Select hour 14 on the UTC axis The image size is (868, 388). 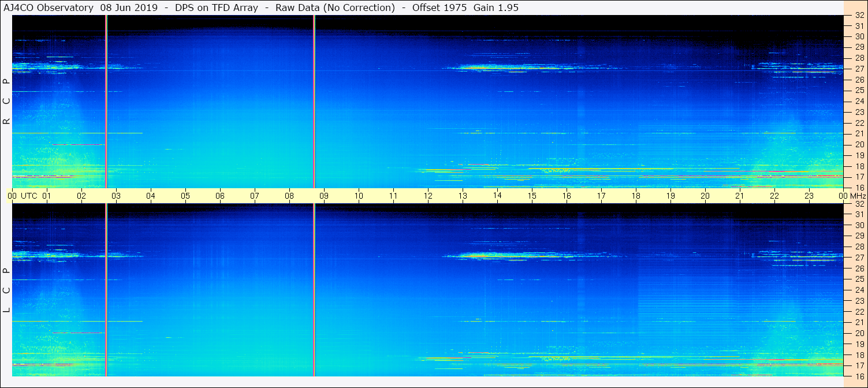pos(497,196)
